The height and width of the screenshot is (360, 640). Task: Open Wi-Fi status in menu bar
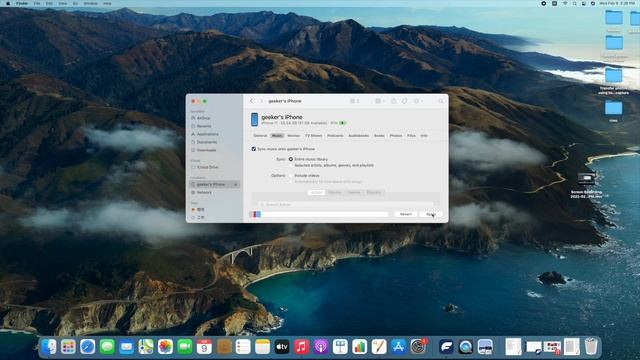tap(565, 3)
